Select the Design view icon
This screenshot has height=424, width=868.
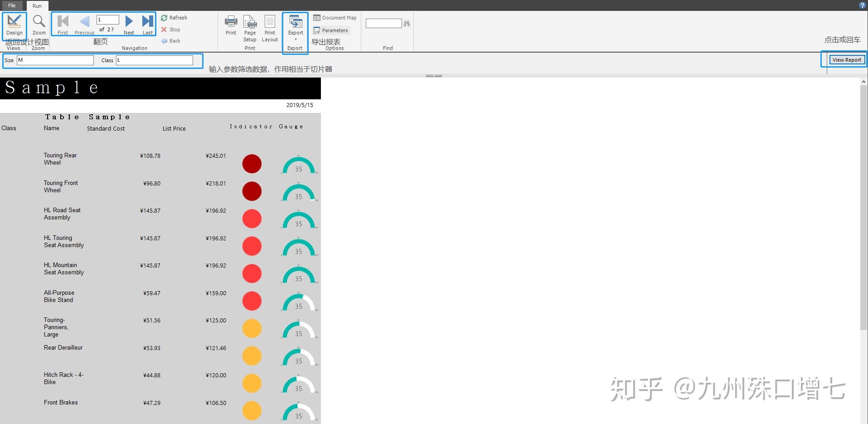(14, 24)
